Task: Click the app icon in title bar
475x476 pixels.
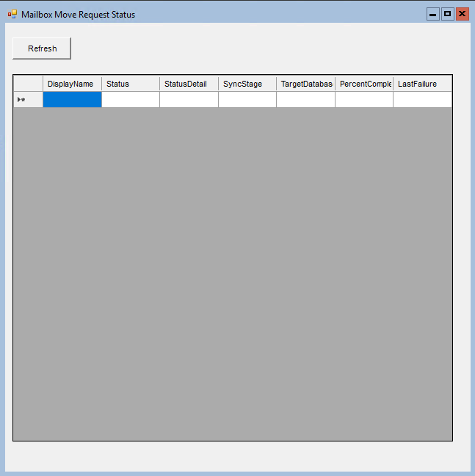Action: (x=12, y=14)
